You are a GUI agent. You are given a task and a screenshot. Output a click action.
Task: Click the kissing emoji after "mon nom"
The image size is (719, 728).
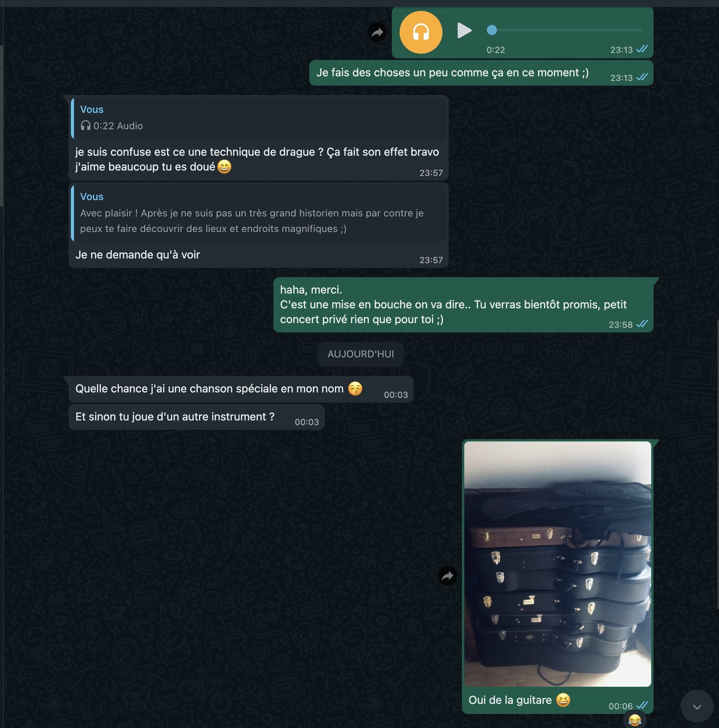pos(355,389)
